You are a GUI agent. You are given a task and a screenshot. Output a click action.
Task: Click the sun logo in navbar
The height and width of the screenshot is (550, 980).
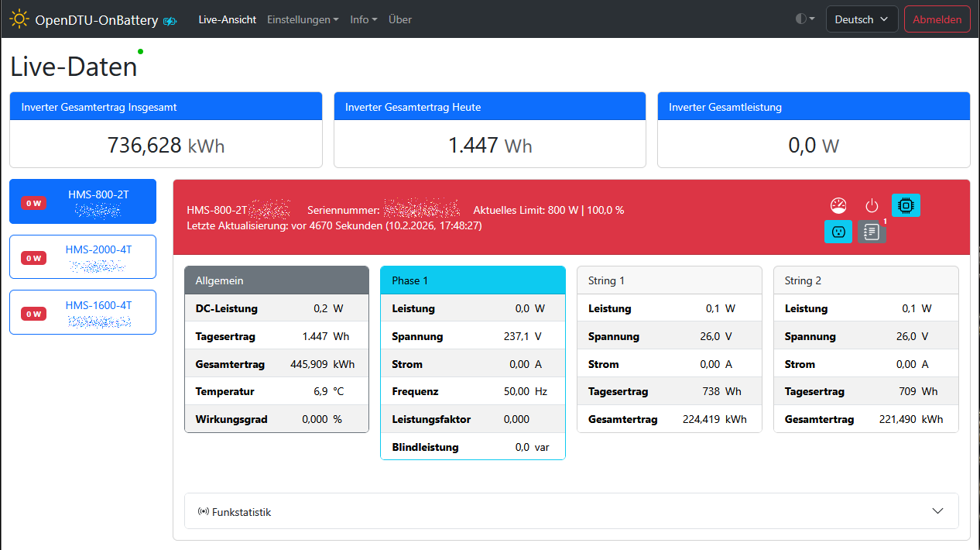pyautogui.click(x=19, y=19)
